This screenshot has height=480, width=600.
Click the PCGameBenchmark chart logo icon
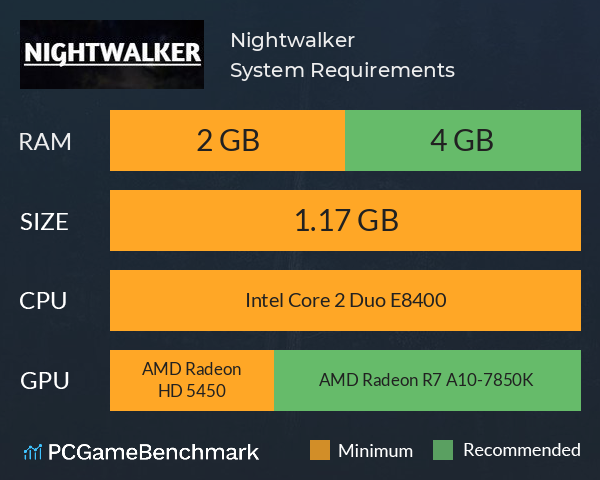[x=33, y=452]
